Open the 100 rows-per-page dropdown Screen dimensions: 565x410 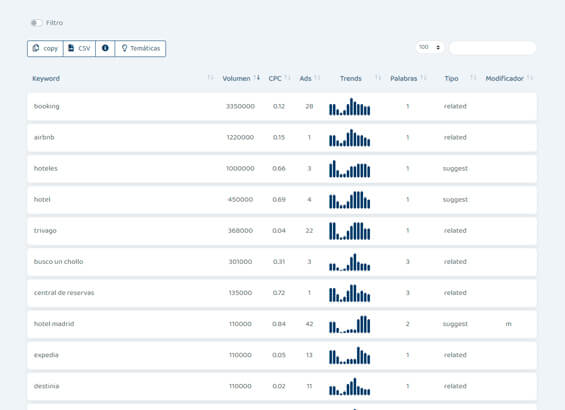[430, 47]
